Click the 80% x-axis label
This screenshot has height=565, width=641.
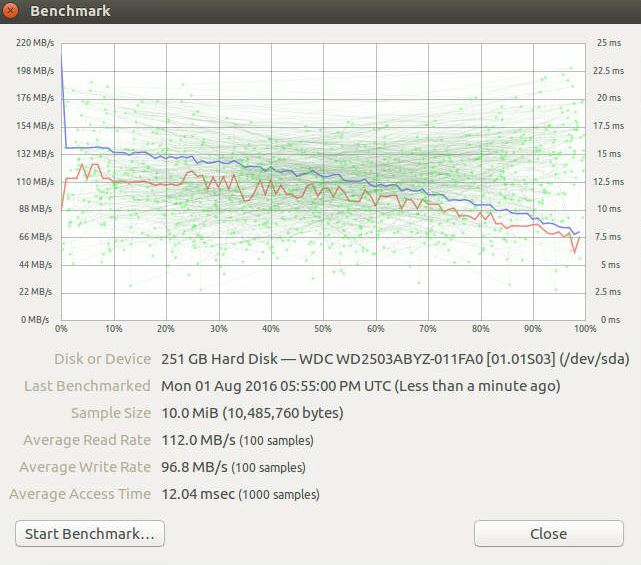480,329
